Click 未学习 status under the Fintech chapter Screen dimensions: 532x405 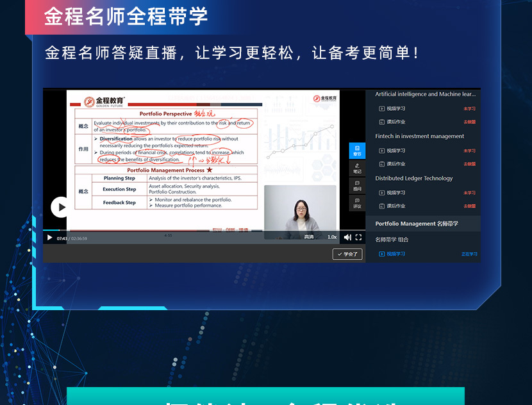[x=470, y=151]
